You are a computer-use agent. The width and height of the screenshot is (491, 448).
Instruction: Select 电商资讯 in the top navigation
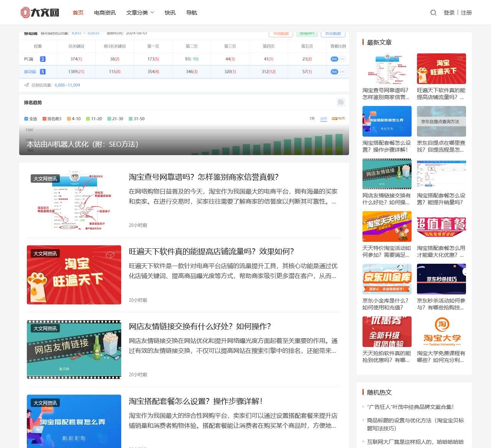click(x=104, y=12)
